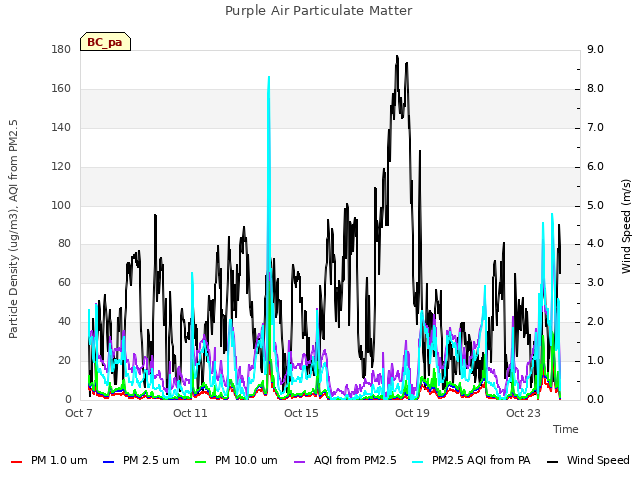Click the left axis value 60

tap(64, 282)
